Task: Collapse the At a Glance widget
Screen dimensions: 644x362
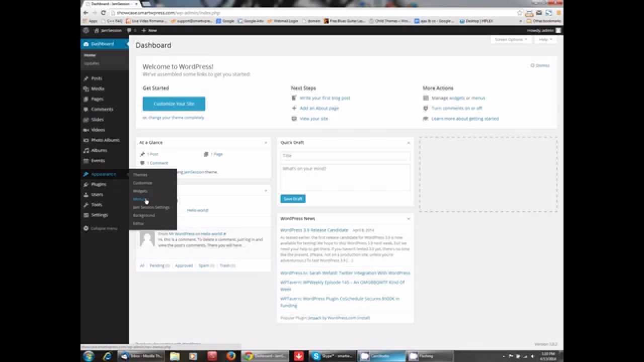Action: [266, 143]
